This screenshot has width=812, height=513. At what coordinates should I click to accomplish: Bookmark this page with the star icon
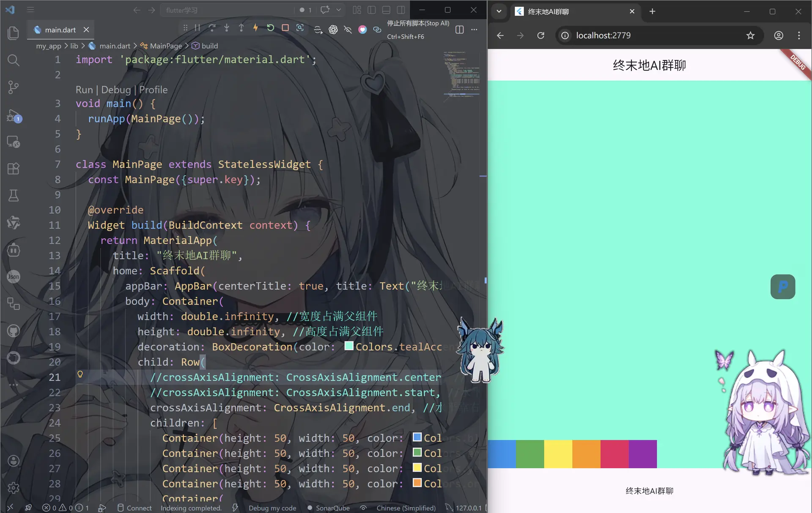click(x=750, y=35)
